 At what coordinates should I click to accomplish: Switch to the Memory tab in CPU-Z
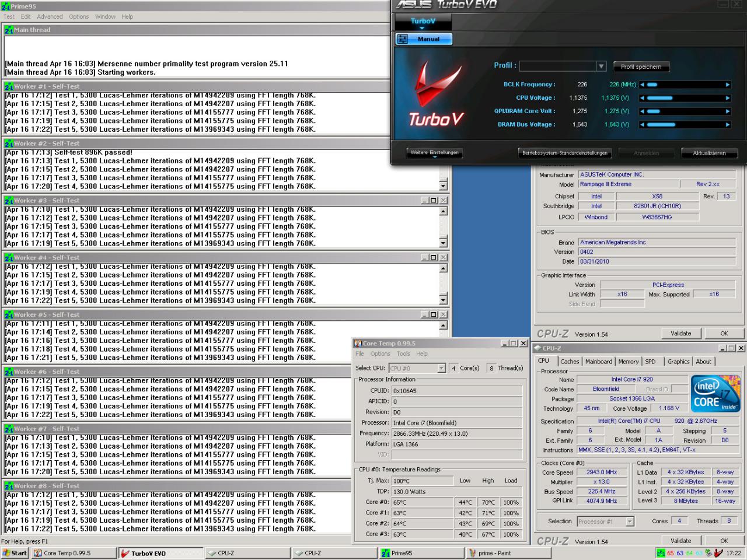click(x=629, y=362)
